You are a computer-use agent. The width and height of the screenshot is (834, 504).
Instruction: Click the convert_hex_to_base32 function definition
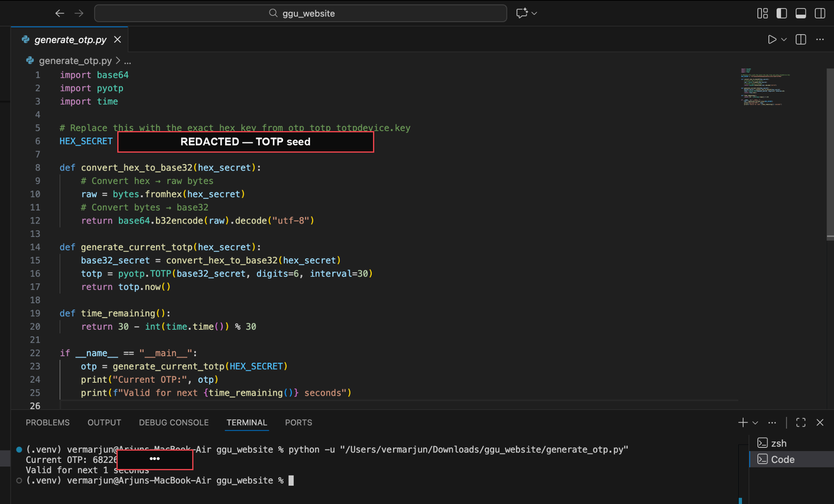160,167
